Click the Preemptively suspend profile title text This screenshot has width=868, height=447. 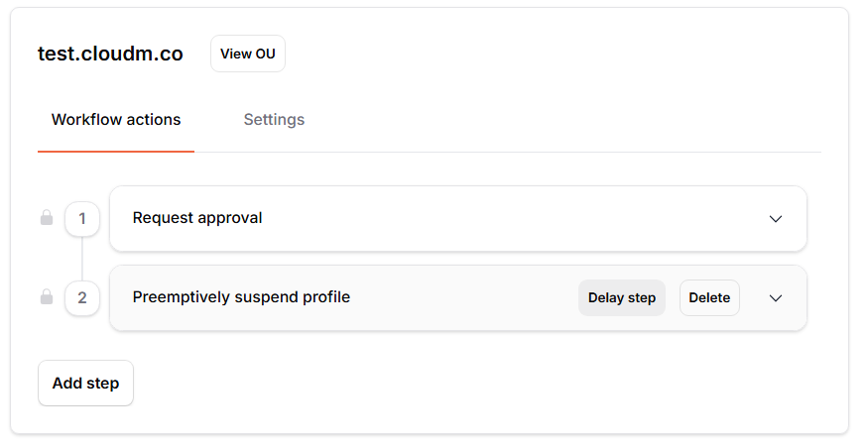pos(241,297)
